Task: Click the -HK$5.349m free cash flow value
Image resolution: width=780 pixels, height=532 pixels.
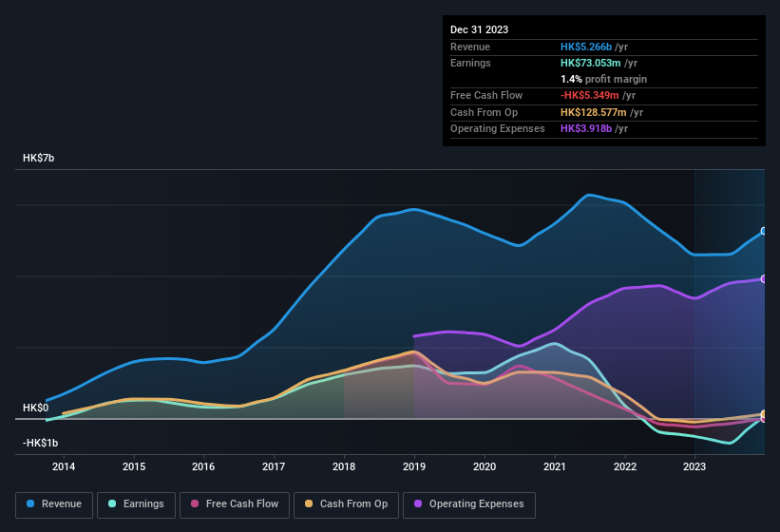Action: coord(589,95)
